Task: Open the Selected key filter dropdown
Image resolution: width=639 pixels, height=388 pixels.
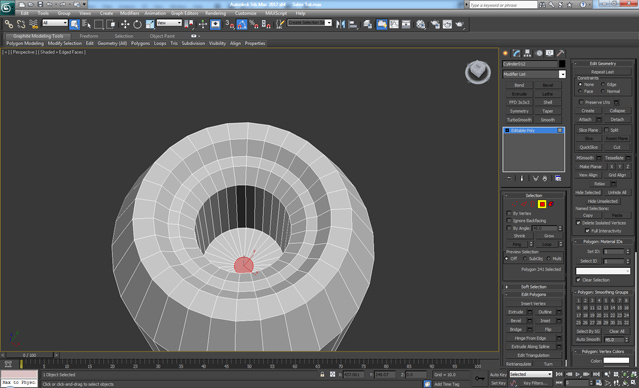Action: pos(530,374)
